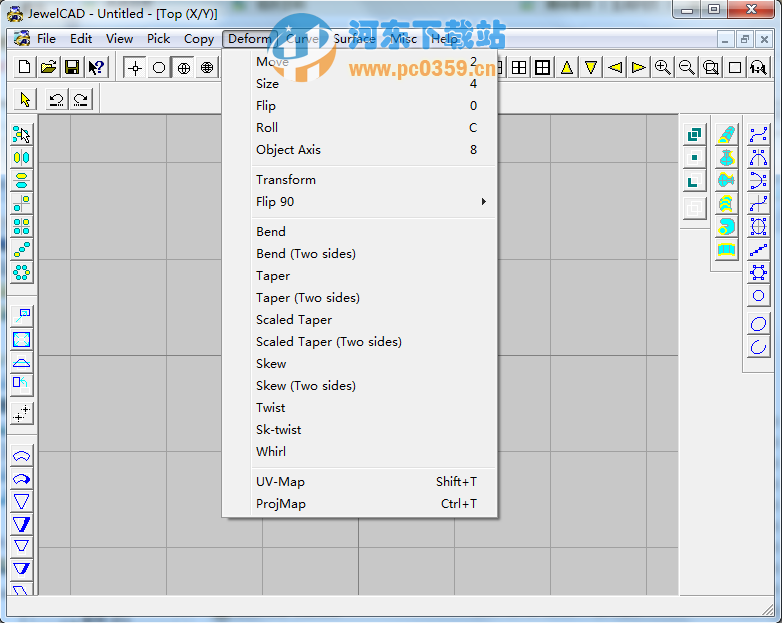Click the circular copy icon on left
This screenshot has height=623, width=782.
[21, 272]
